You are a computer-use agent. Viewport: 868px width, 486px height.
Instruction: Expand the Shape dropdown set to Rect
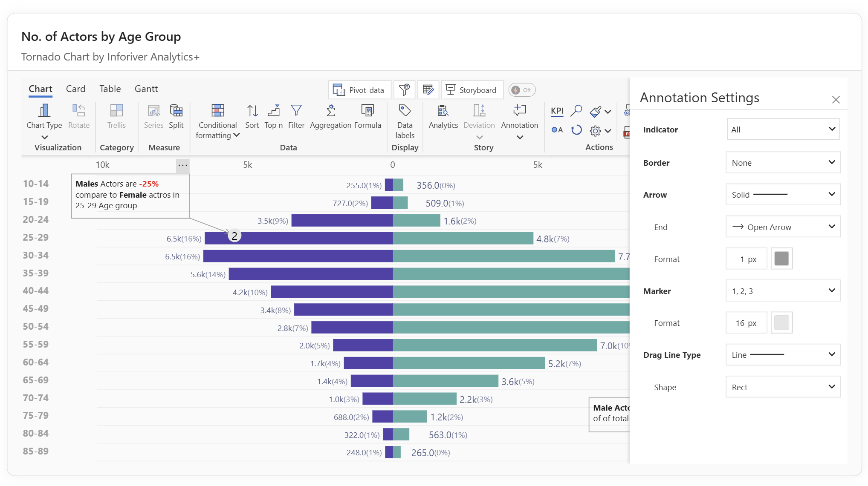click(783, 387)
